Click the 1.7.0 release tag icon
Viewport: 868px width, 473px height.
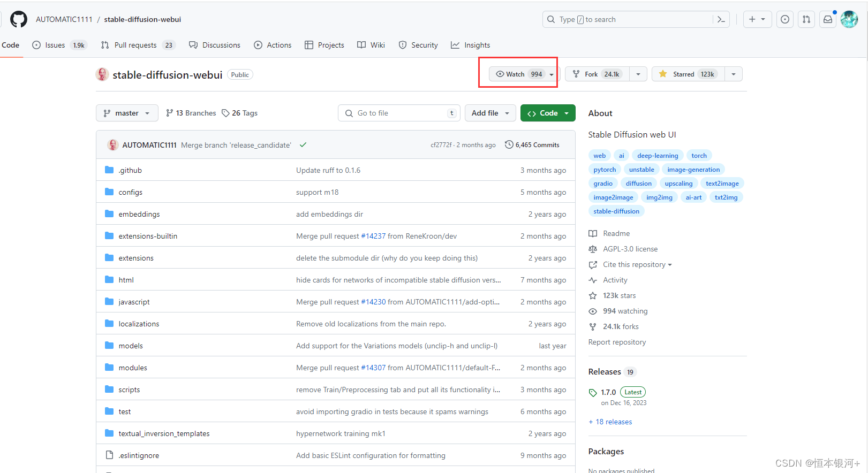[x=593, y=392]
